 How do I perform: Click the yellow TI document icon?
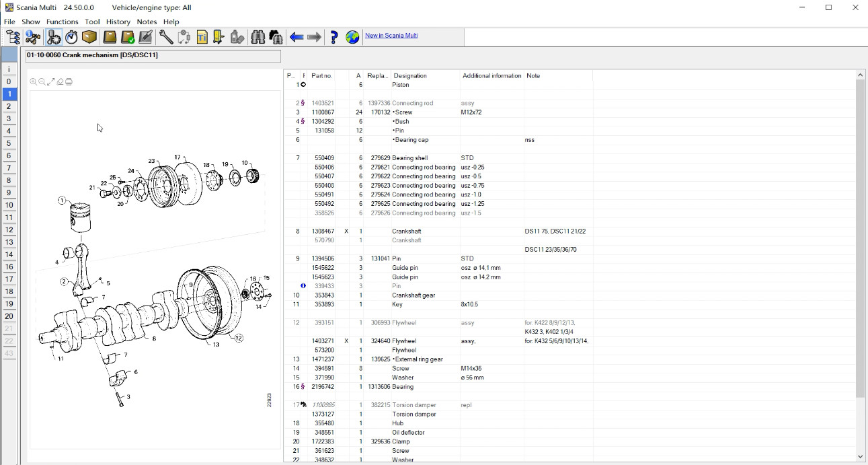click(202, 37)
